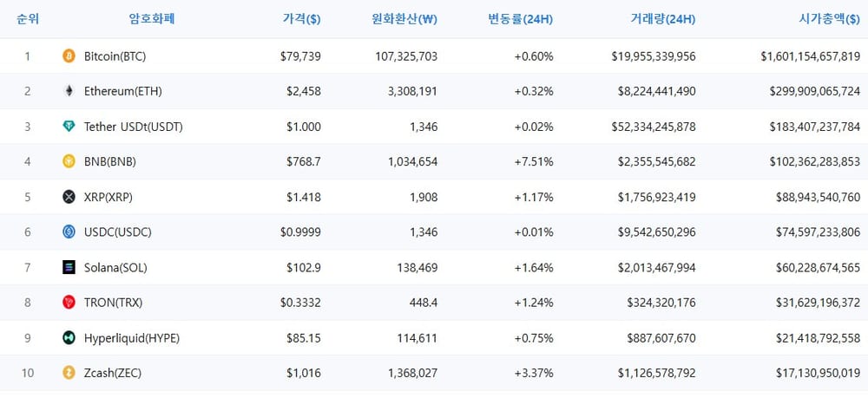Click Solana market cap $60,228,674,565

click(x=818, y=268)
